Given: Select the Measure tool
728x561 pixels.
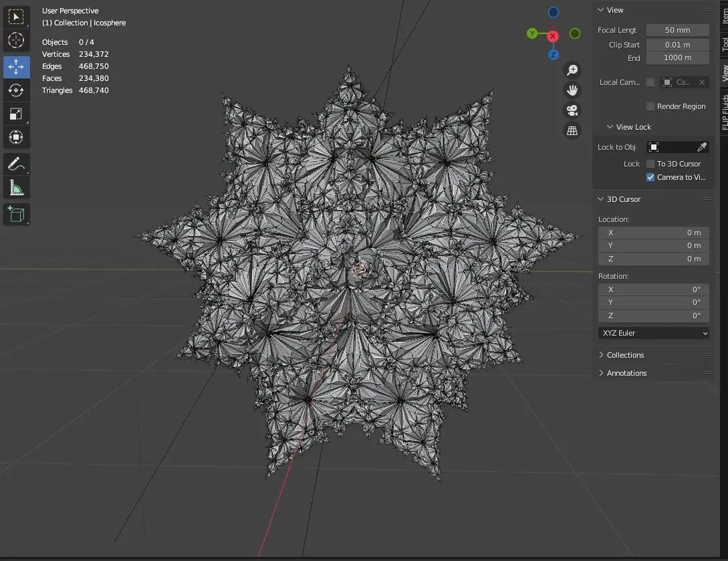Looking at the screenshot, I should pos(16,188).
